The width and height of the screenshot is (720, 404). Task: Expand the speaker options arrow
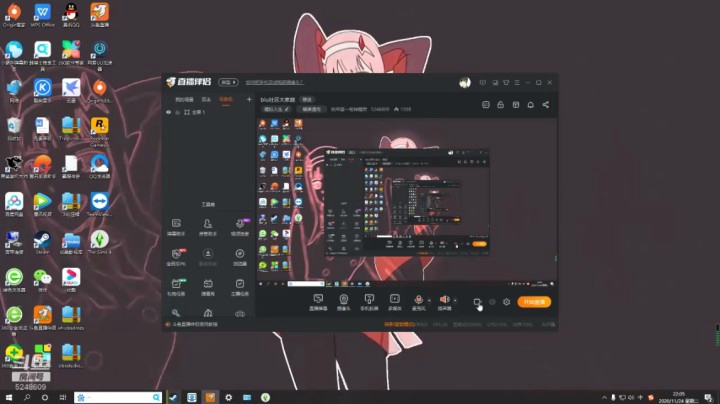point(455,301)
